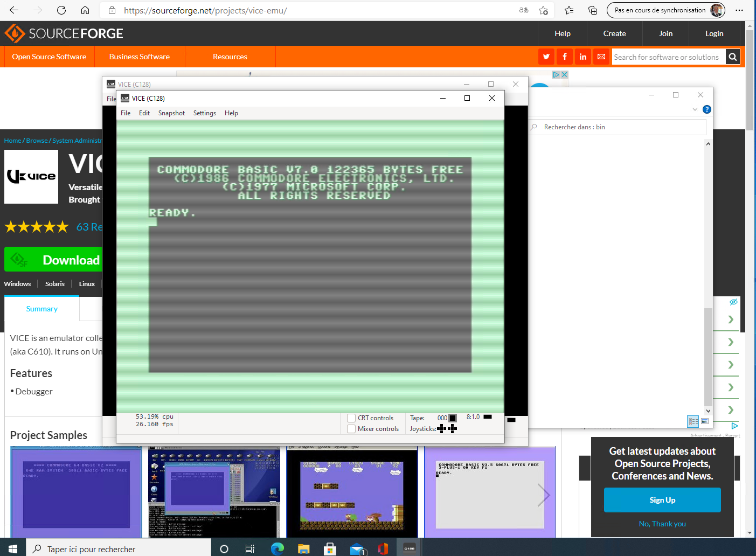Click the Sign Up button
The image size is (756, 556).
coord(662,500)
